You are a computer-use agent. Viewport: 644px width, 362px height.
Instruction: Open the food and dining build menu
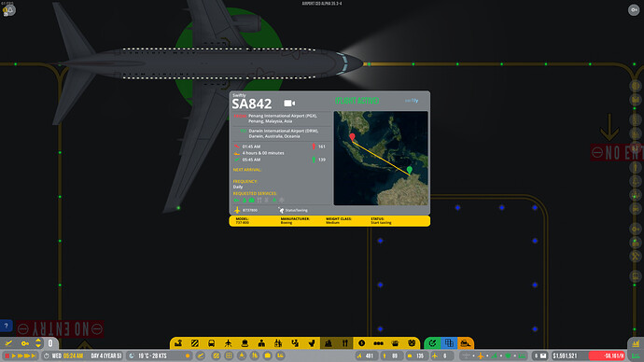[x=345, y=343]
